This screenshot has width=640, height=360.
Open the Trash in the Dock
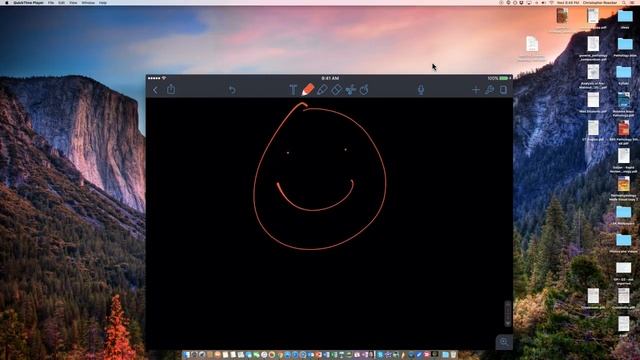(x=453, y=355)
